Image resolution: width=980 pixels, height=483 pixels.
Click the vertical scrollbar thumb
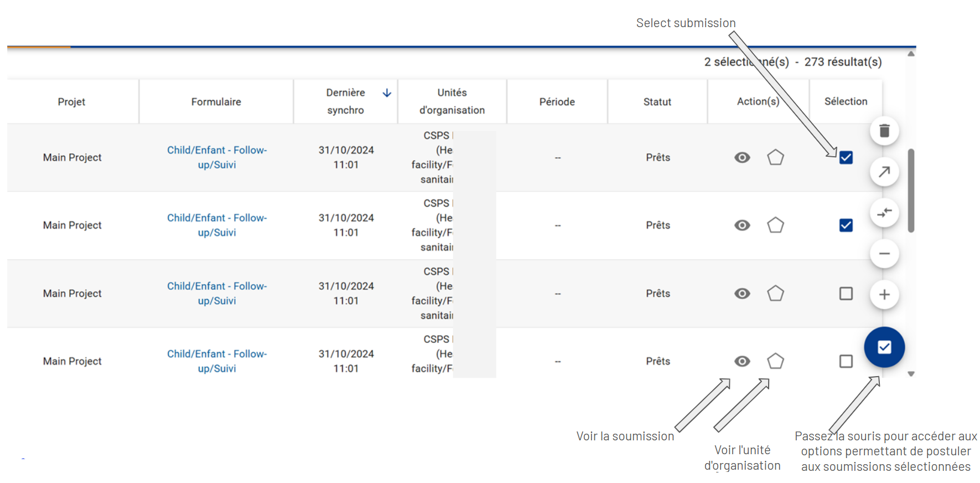pos(911,191)
